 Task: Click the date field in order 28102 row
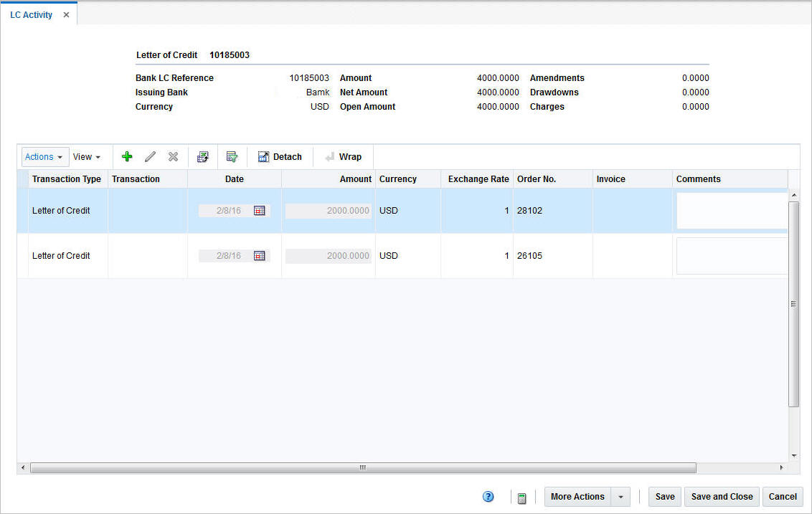[226, 210]
